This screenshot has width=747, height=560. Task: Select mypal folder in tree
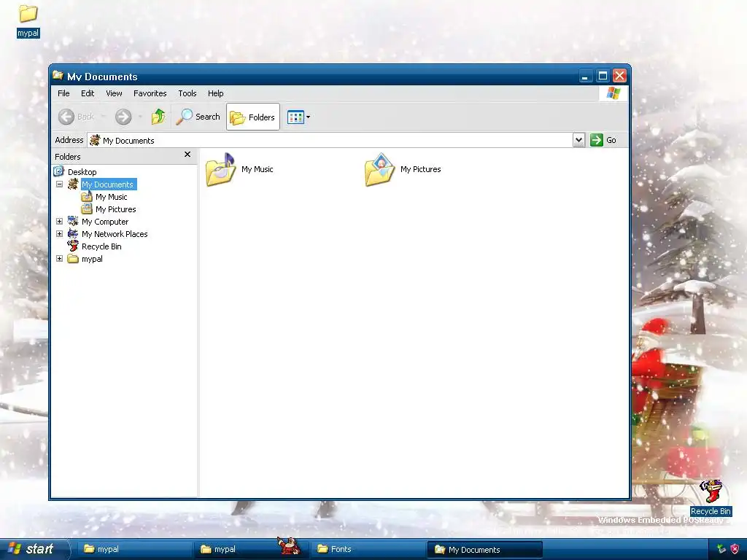(x=92, y=259)
